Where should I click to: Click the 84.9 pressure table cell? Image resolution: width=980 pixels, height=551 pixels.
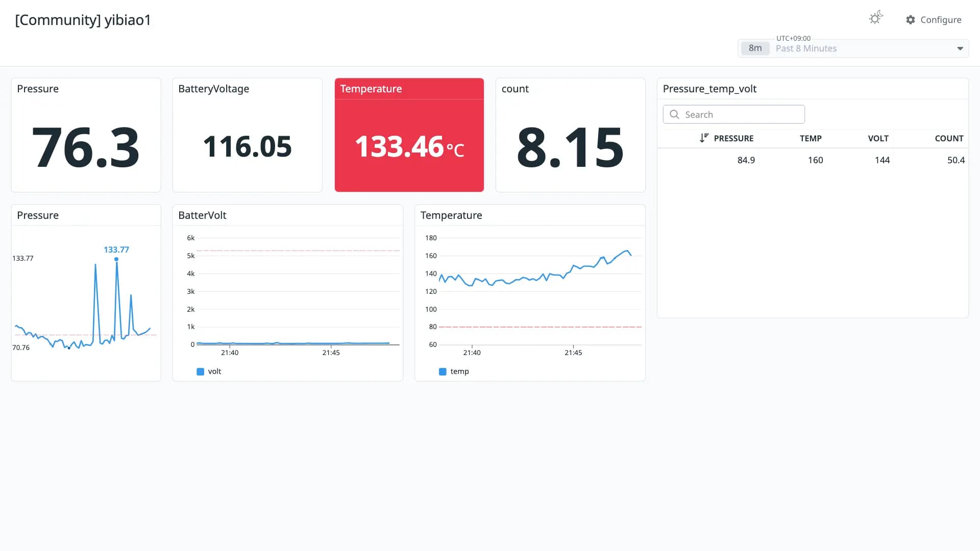[x=746, y=160]
